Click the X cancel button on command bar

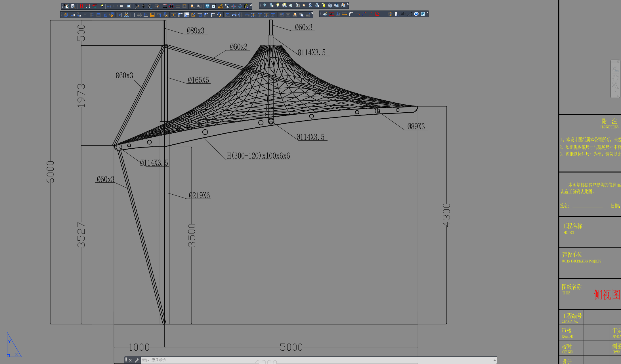click(130, 360)
